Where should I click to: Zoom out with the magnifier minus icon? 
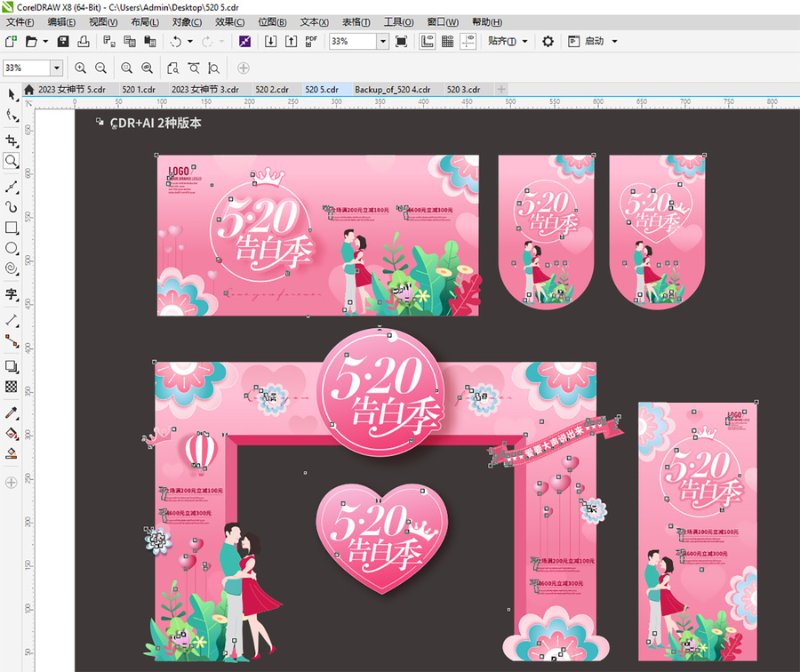point(101,68)
